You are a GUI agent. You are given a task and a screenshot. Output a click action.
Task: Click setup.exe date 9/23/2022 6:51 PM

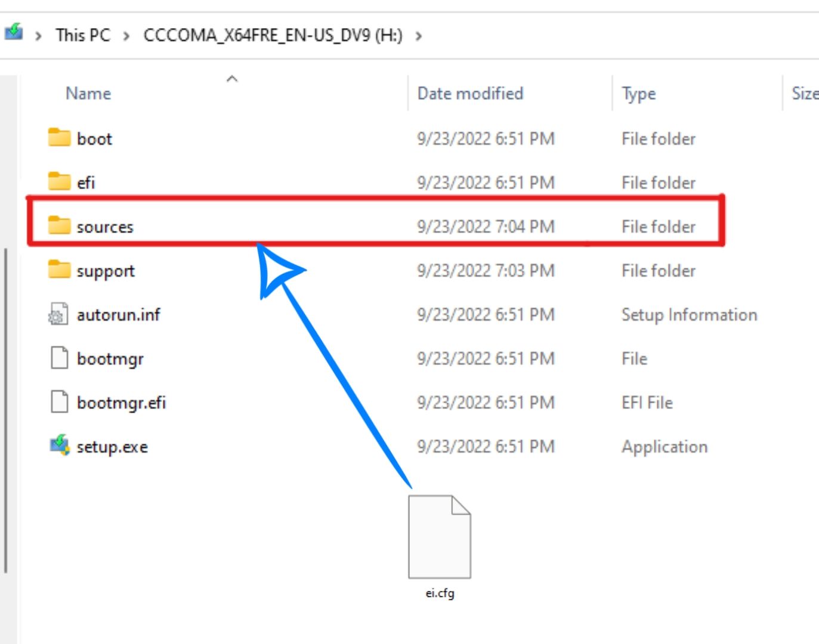tap(486, 447)
